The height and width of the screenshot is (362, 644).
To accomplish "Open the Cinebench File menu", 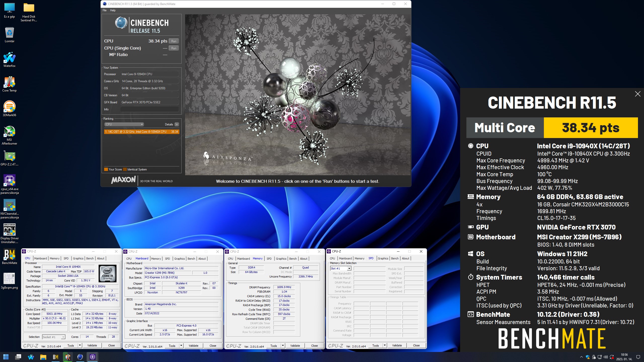I will tap(104, 10).
